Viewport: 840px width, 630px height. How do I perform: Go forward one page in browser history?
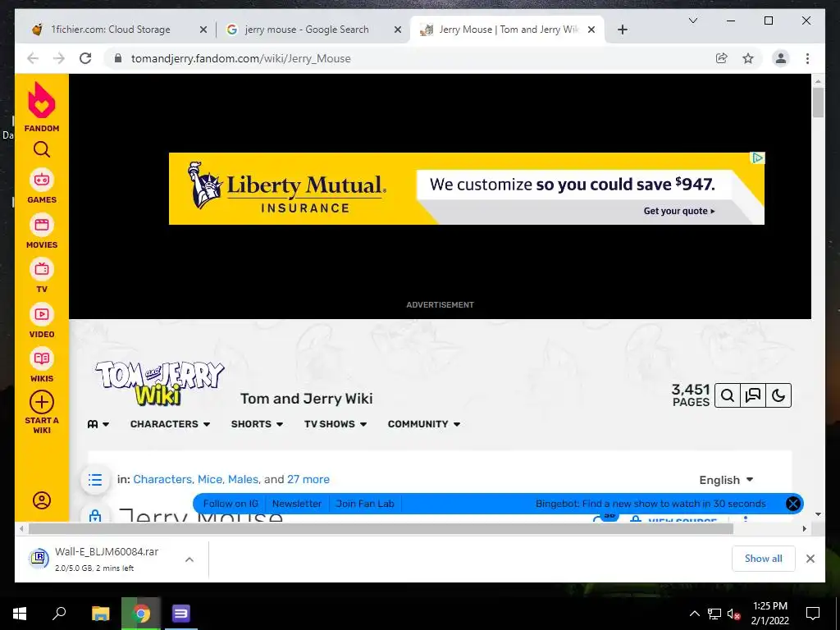point(59,58)
